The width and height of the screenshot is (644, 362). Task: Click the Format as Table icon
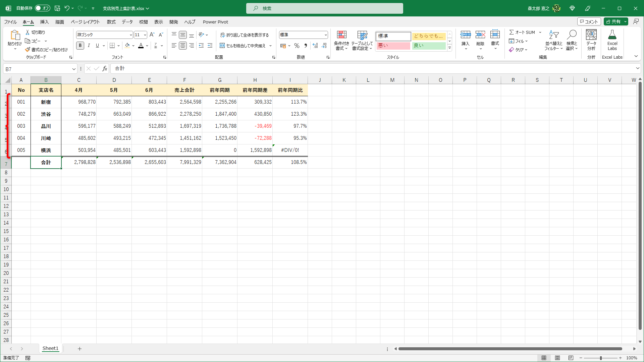(x=362, y=35)
